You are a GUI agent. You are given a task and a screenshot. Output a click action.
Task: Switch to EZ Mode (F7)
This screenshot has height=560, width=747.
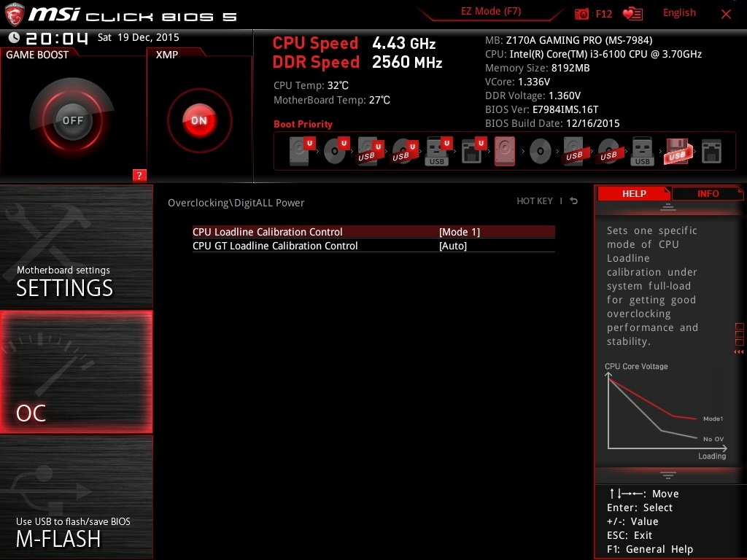pos(491,12)
